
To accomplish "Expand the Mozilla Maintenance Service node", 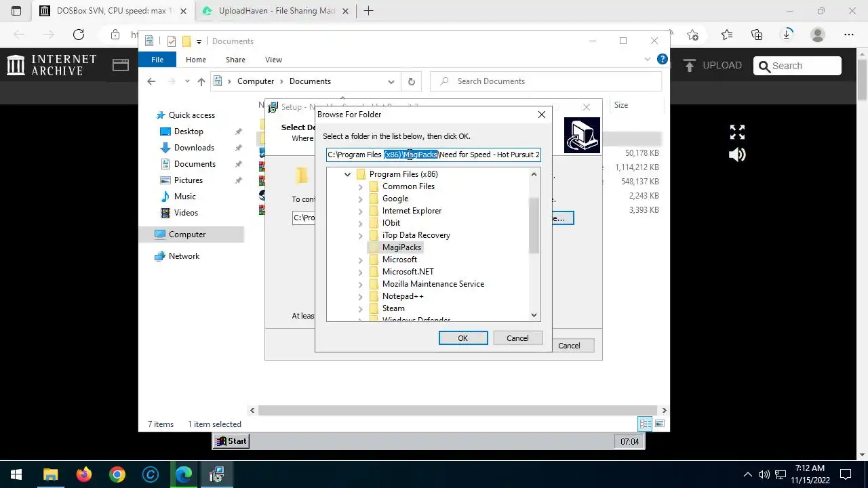I will coord(361,284).
